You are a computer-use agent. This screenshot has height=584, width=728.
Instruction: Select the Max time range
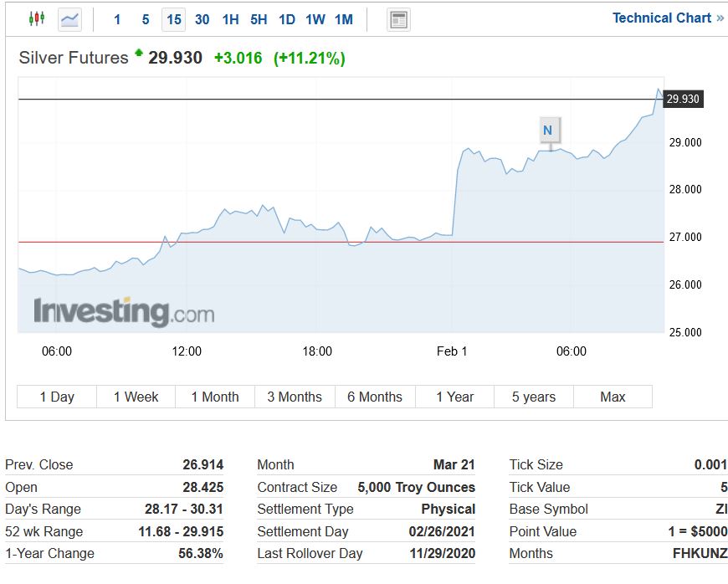point(613,397)
